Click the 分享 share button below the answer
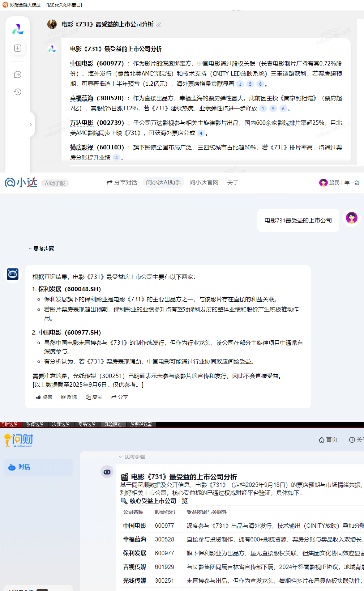The image size is (364, 591). click(120, 397)
